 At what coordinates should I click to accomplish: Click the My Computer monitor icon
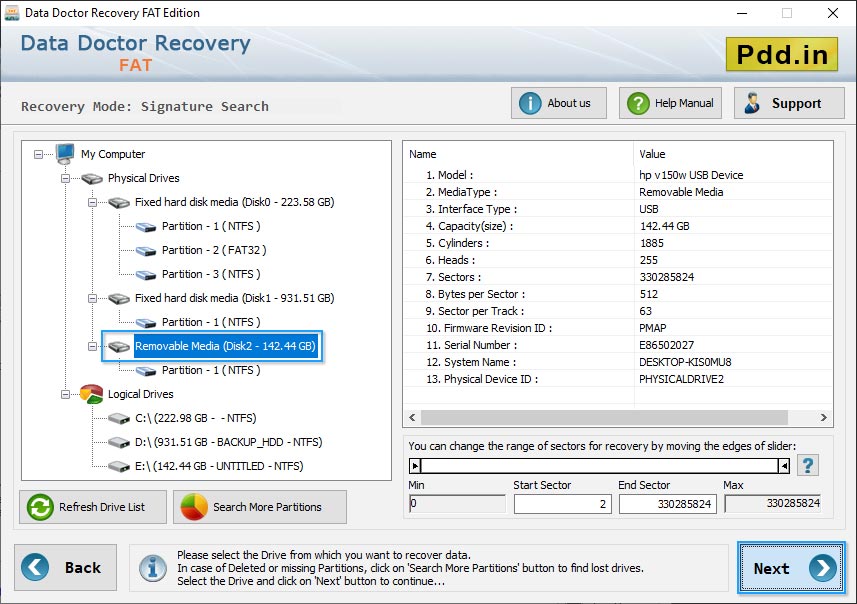click(65, 154)
